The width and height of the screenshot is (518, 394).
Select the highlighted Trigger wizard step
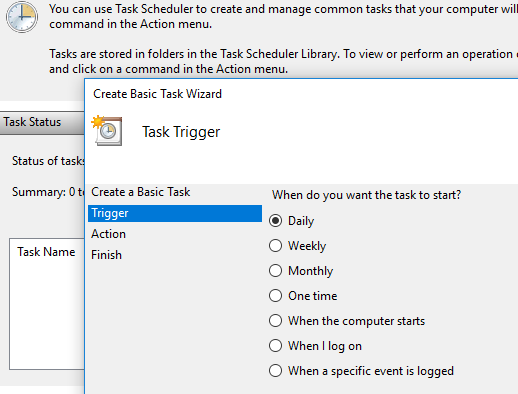175,213
